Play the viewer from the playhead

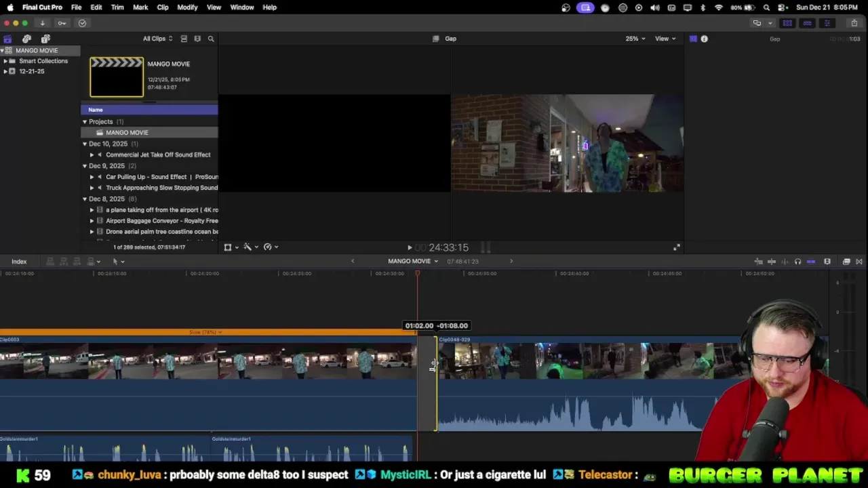(x=409, y=248)
